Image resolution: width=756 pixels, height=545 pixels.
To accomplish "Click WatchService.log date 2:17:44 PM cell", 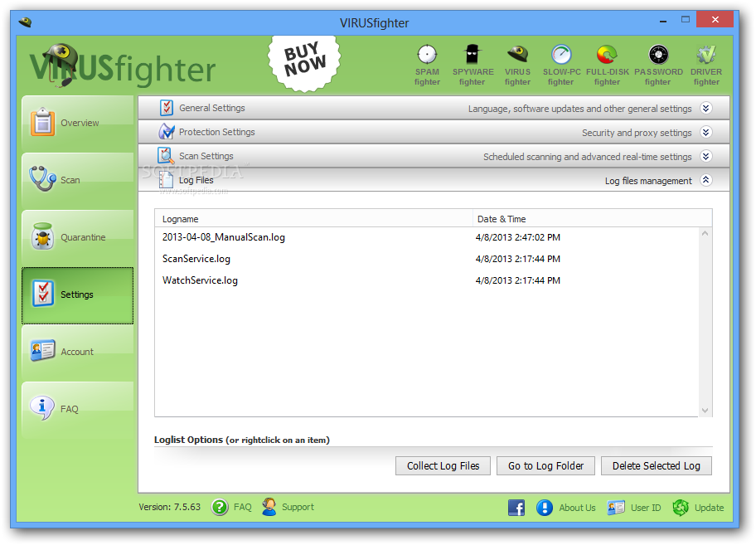I will (518, 280).
